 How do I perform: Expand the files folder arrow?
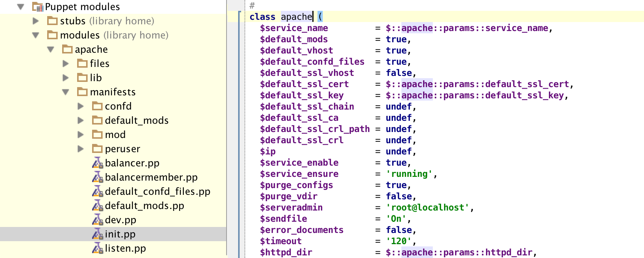[66, 64]
